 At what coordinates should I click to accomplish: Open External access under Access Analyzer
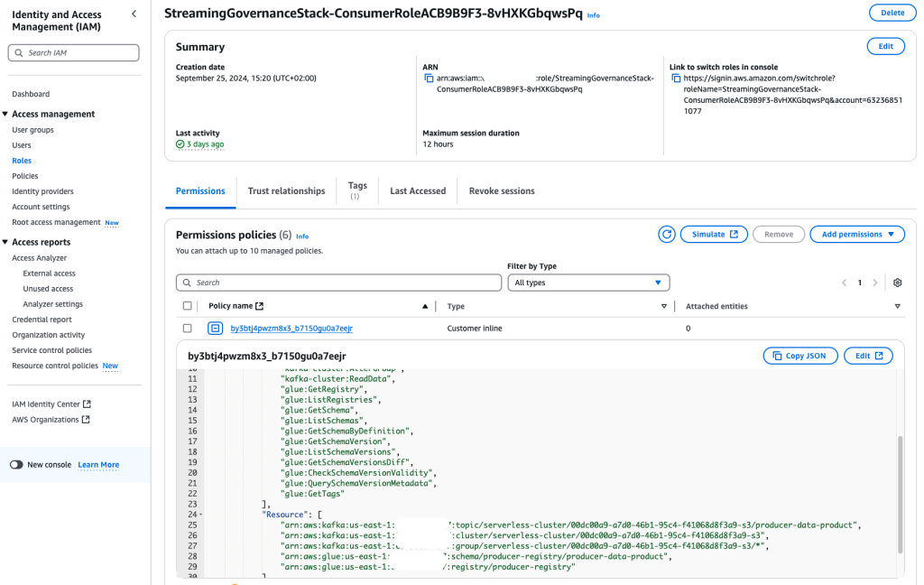coord(50,273)
